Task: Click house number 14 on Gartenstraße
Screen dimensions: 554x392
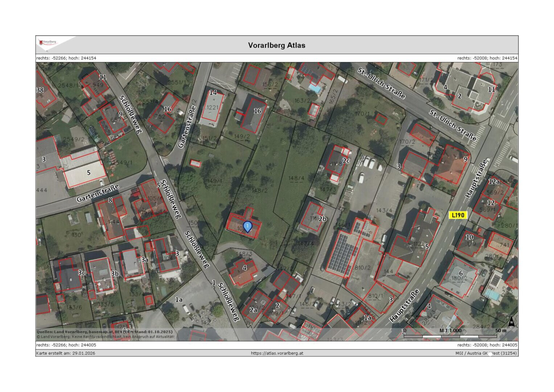Action: click(213, 93)
